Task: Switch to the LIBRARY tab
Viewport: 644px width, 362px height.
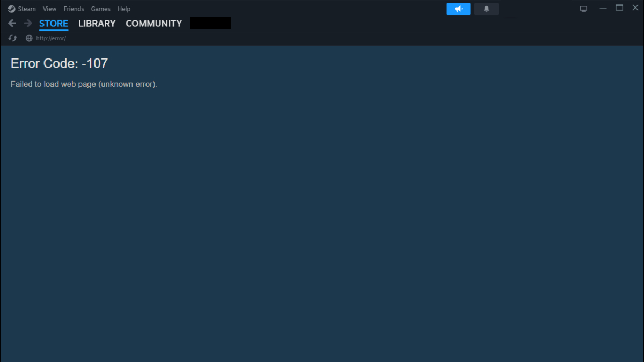Action: tap(97, 24)
